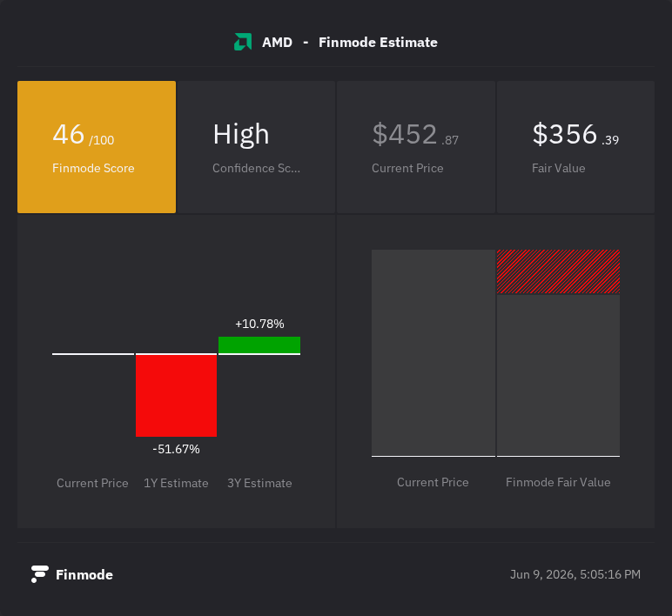Click the "Fair Value" label under $356.39
Viewport: 672px width, 616px height.
pyautogui.click(x=559, y=168)
